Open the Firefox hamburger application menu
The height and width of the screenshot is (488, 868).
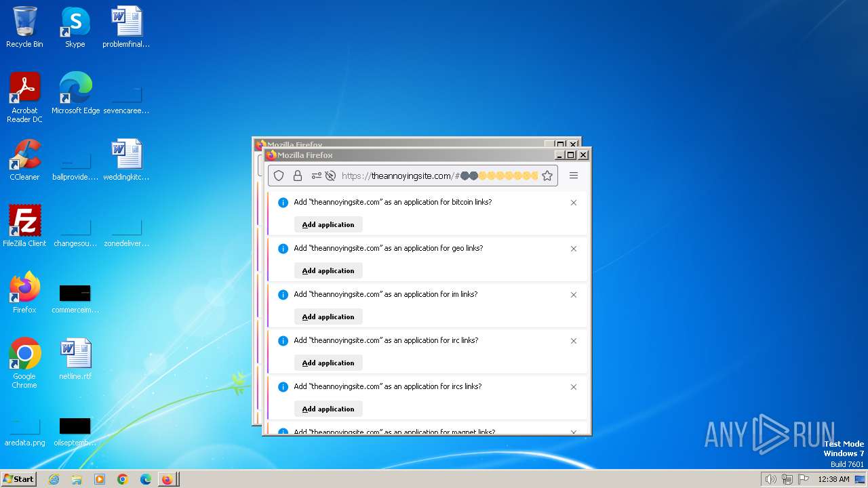(x=574, y=176)
